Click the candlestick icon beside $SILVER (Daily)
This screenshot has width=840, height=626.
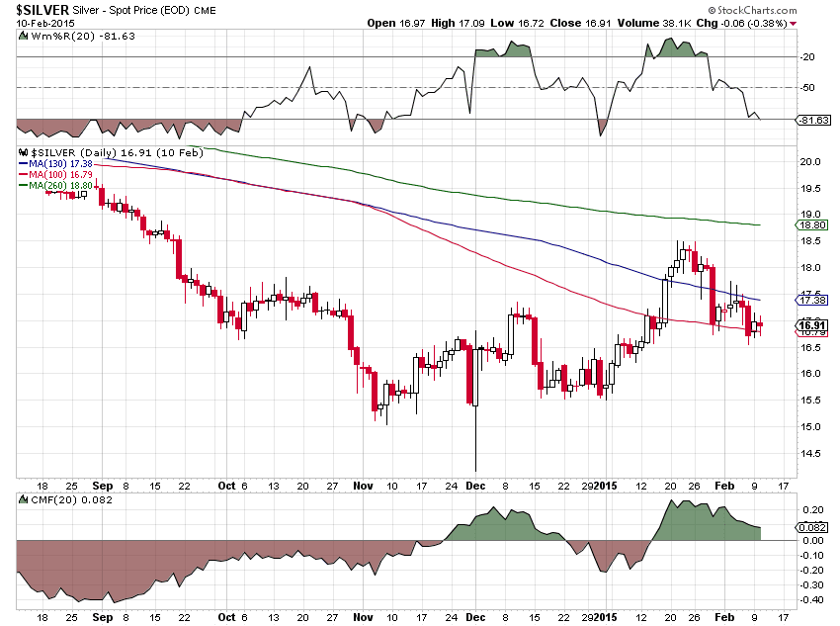23,152
